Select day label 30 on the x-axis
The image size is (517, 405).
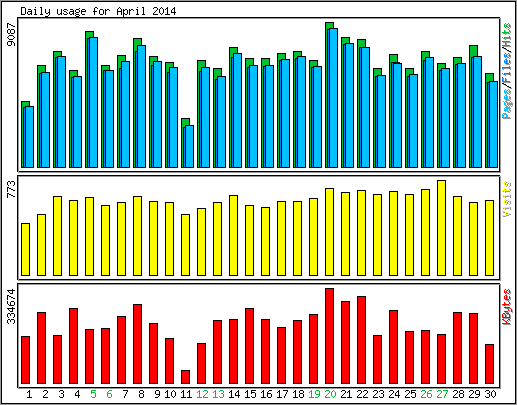click(490, 394)
